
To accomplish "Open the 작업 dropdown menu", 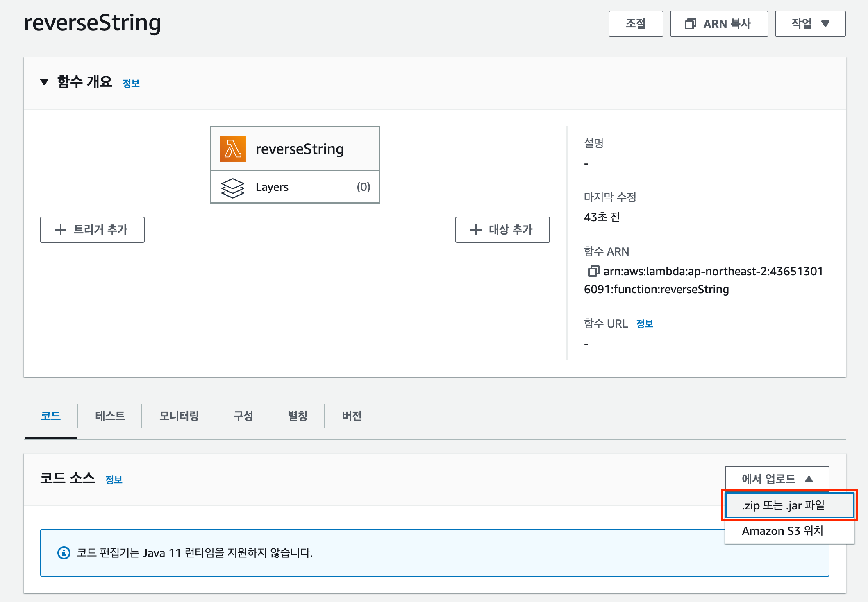I will point(810,24).
